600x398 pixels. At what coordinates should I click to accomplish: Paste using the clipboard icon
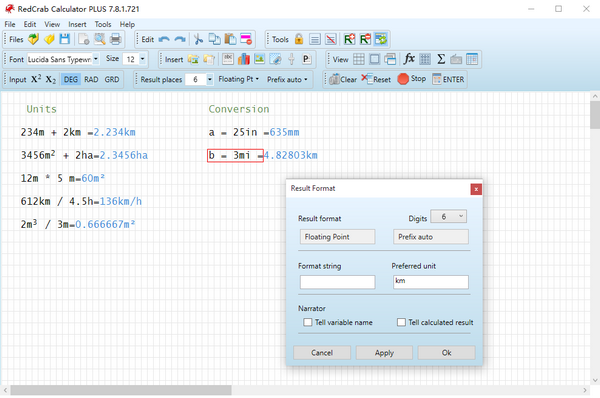click(x=230, y=39)
